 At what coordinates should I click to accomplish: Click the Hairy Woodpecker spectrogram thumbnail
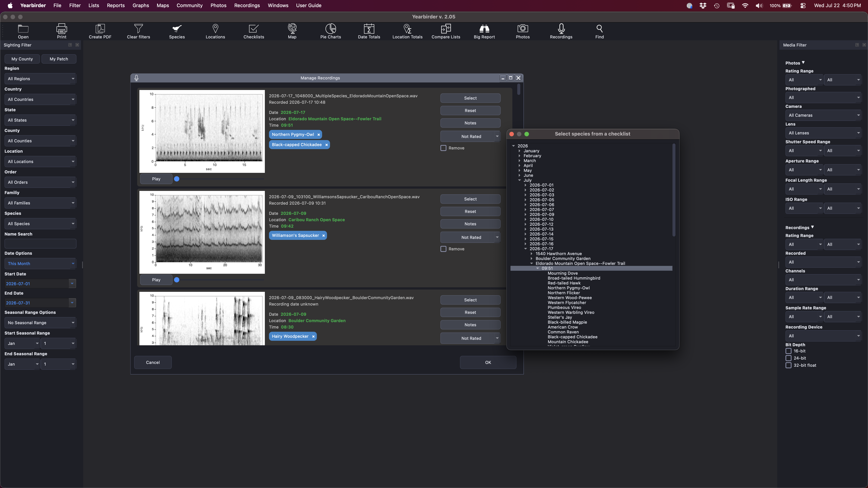click(202, 319)
